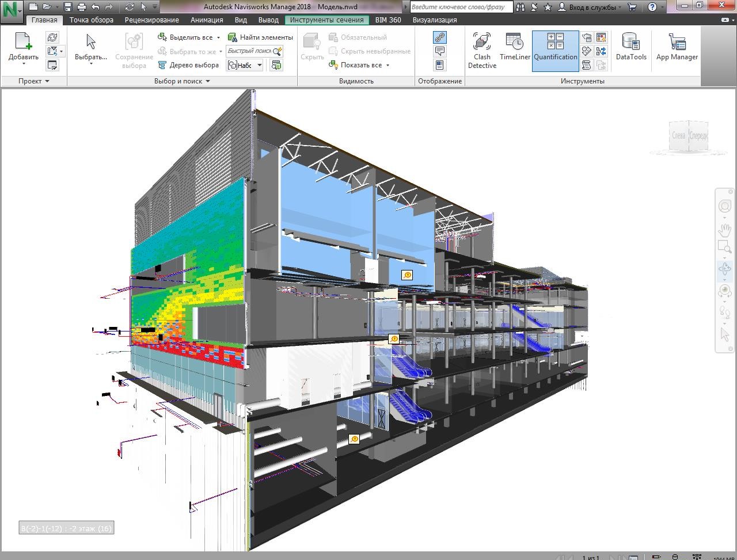Expand the Выбор и поиск panel title
The width and height of the screenshot is (737, 560).
[x=182, y=81]
